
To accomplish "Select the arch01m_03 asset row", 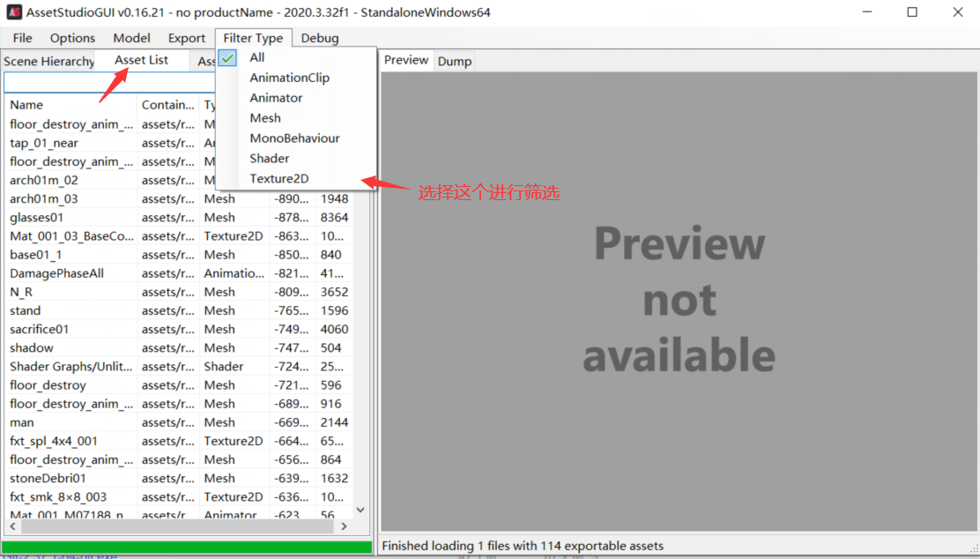I will (178, 199).
